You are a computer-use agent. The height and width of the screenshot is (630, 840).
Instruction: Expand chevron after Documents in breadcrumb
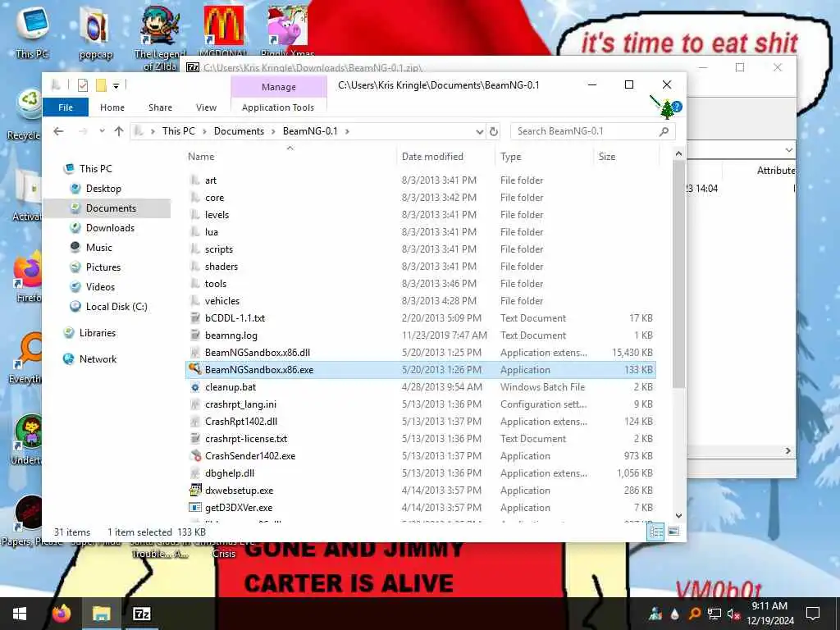274,132
